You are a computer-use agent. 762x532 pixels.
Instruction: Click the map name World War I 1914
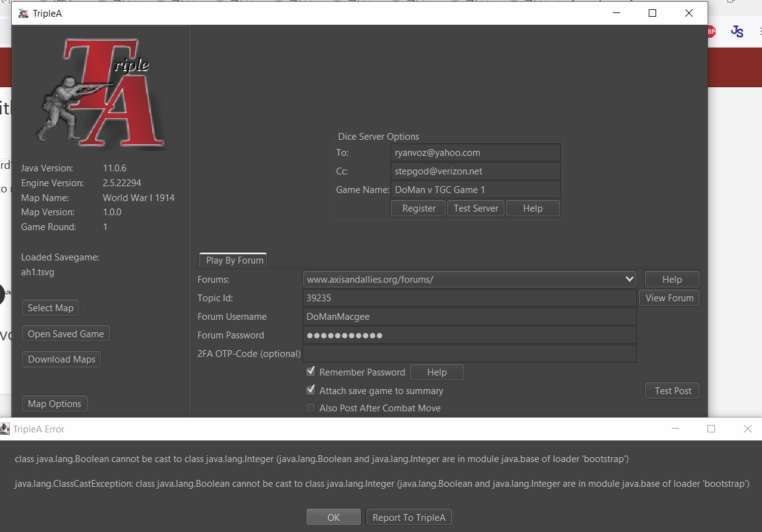coord(139,198)
